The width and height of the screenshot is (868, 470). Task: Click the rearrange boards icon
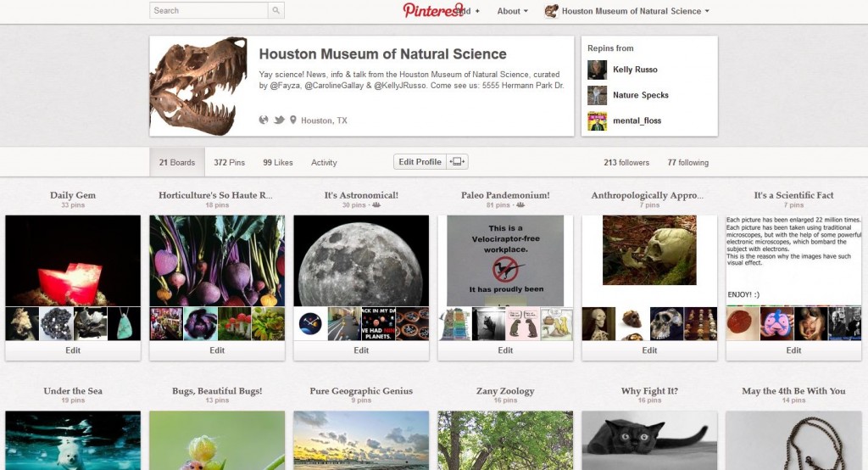tap(458, 162)
